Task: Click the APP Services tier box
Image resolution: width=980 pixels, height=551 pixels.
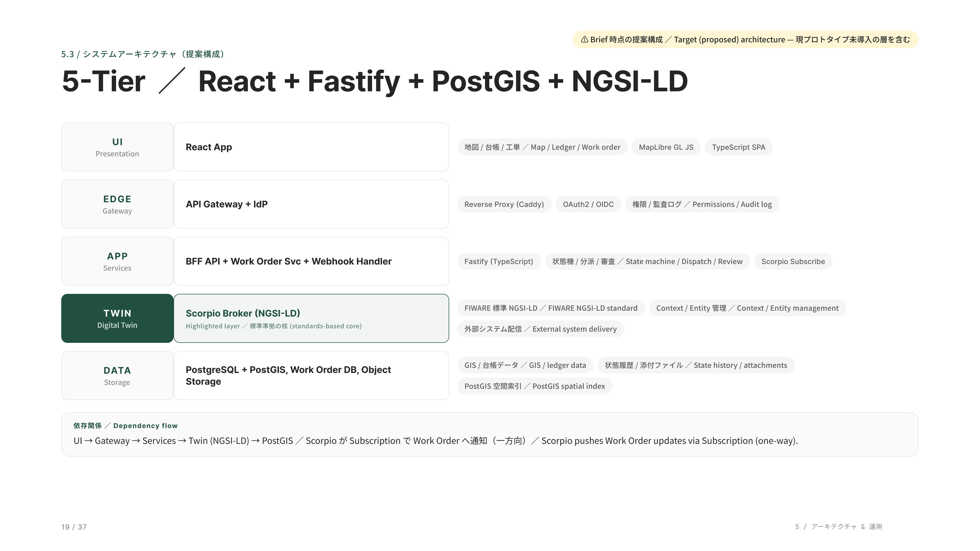Action: [x=117, y=261]
